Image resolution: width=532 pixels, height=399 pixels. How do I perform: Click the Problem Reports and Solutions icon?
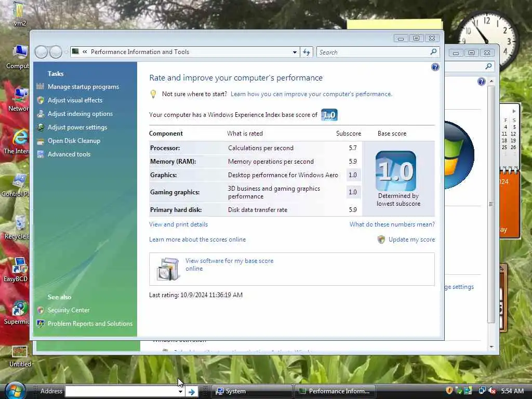coord(41,323)
